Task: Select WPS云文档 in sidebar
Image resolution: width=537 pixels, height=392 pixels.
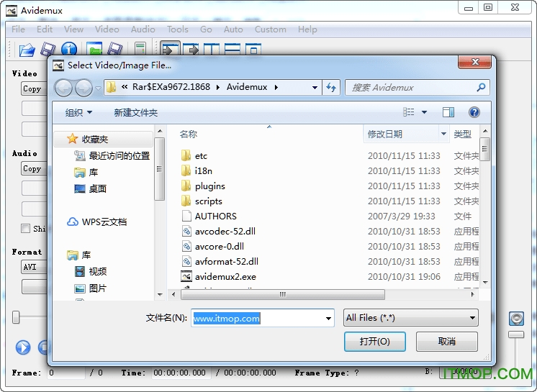Action: pyautogui.click(x=96, y=222)
